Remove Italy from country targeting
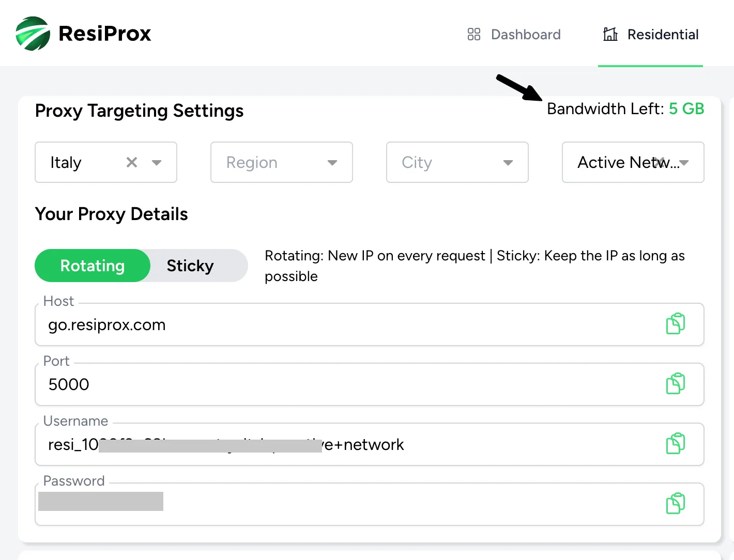 click(x=131, y=162)
